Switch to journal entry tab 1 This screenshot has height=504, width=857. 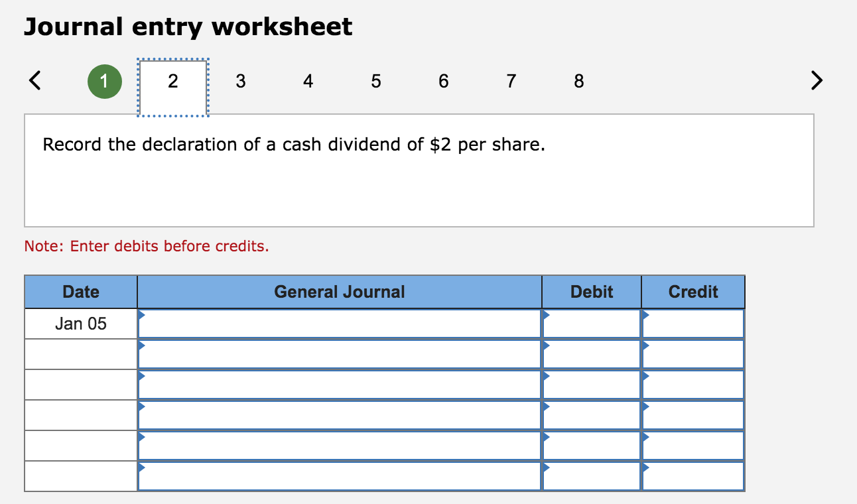pyautogui.click(x=105, y=81)
